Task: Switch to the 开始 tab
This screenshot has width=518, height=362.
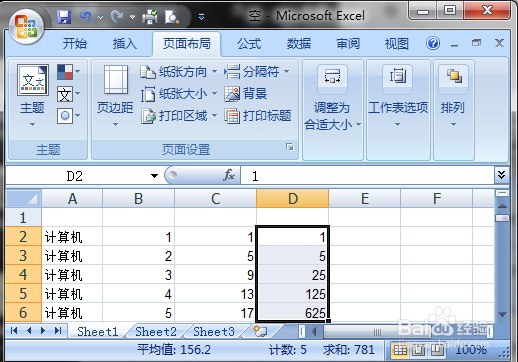Action: (x=75, y=44)
